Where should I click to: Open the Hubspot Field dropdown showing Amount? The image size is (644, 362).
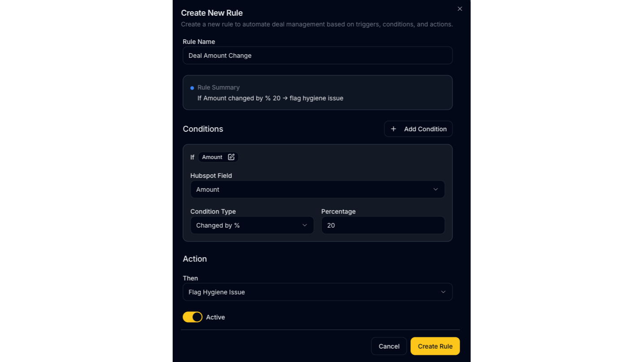[318, 189]
